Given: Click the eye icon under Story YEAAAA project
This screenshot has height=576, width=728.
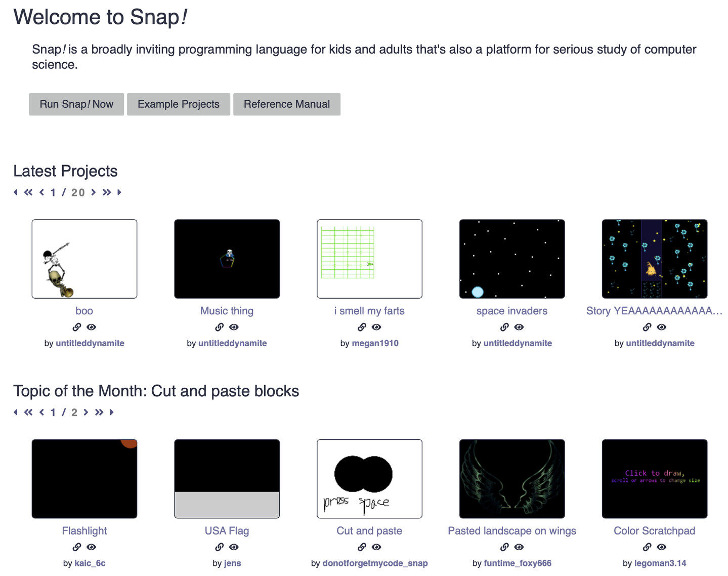Looking at the screenshot, I should coord(662,327).
